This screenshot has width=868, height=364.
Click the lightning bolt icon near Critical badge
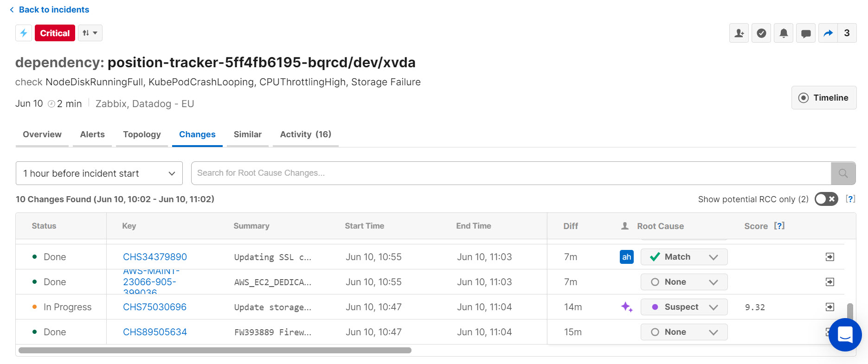(23, 32)
